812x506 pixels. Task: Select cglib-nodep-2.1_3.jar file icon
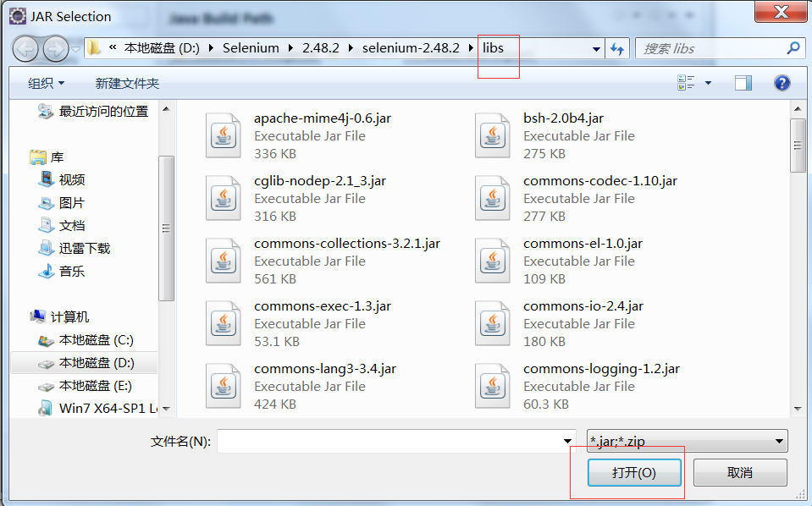point(224,198)
